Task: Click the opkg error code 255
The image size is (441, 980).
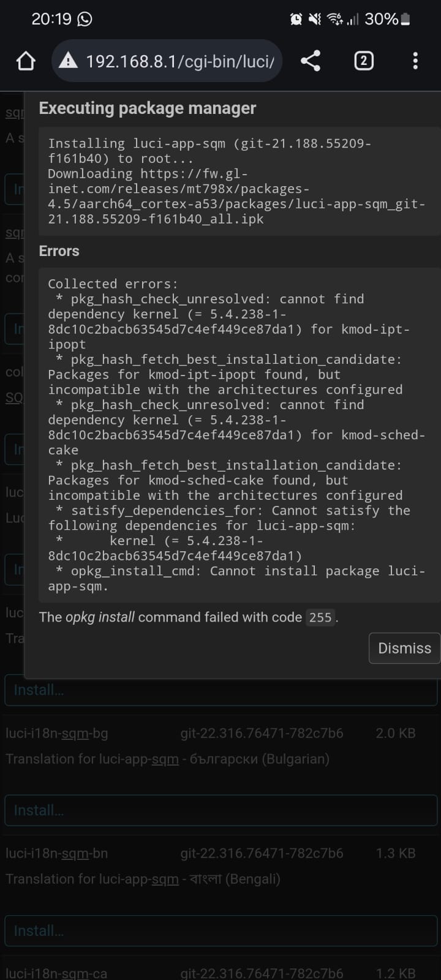Action: [320, 617]
